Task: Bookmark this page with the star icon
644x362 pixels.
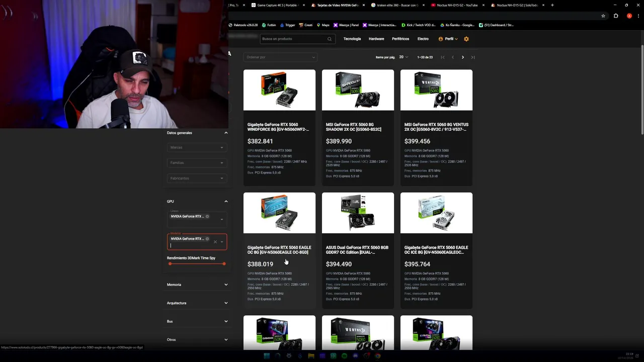Action: [x=603, y=16]
